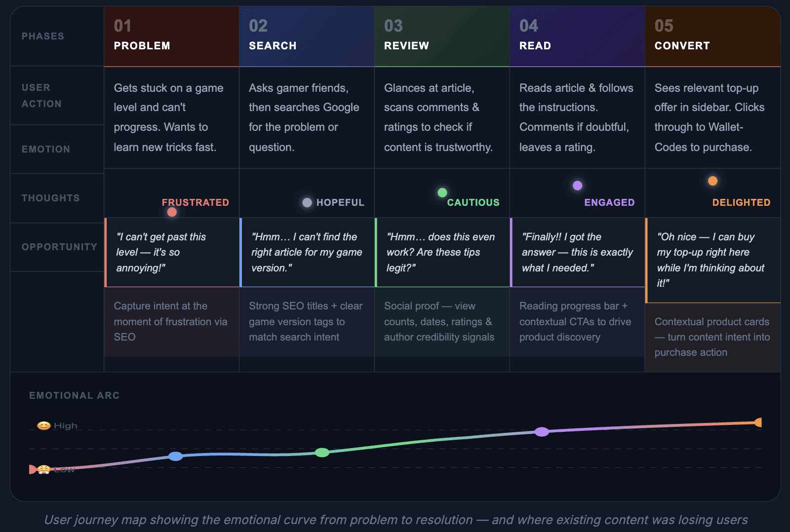Click the green Cautious emotion dot
790x532 pixels.
(442, 192)
